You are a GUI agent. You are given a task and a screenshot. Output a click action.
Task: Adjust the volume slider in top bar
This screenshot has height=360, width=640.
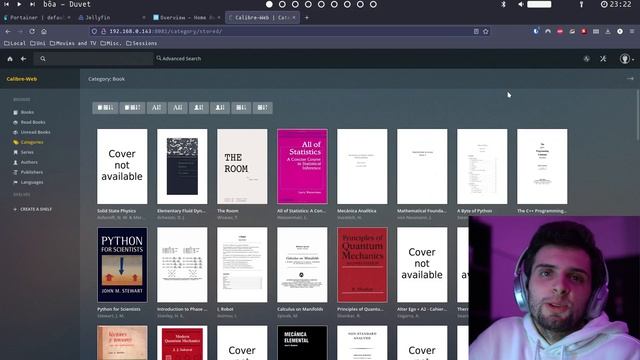[x=539, y=4]
